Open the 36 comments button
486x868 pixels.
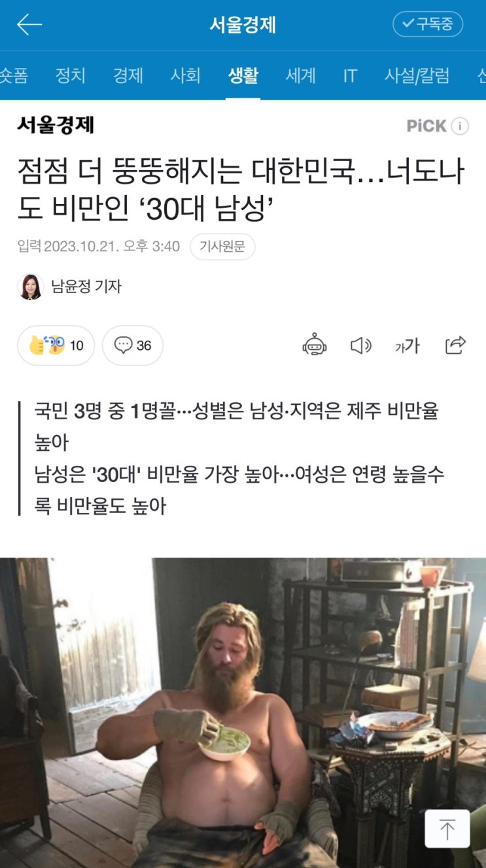(133, 345)
